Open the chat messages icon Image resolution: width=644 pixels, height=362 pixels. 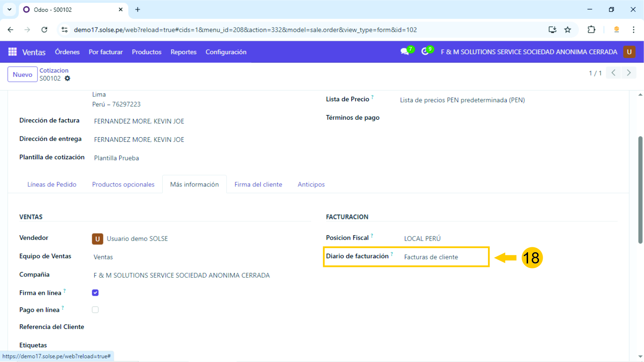point(405,52)
